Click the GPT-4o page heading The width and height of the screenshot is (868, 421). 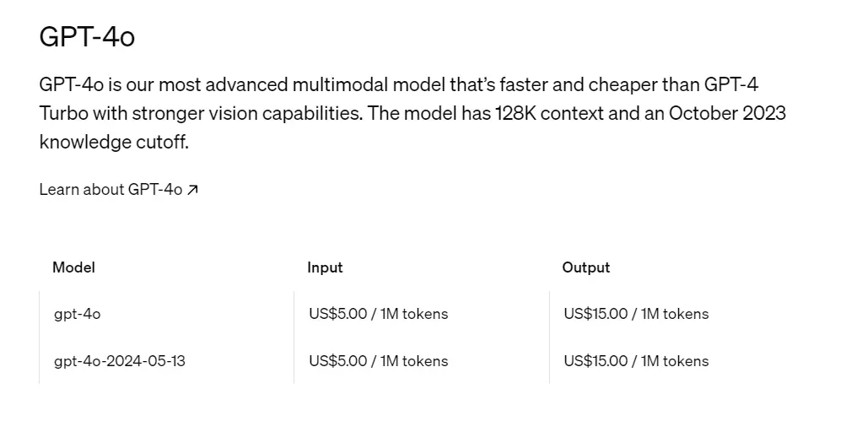(x=87, y=37)
